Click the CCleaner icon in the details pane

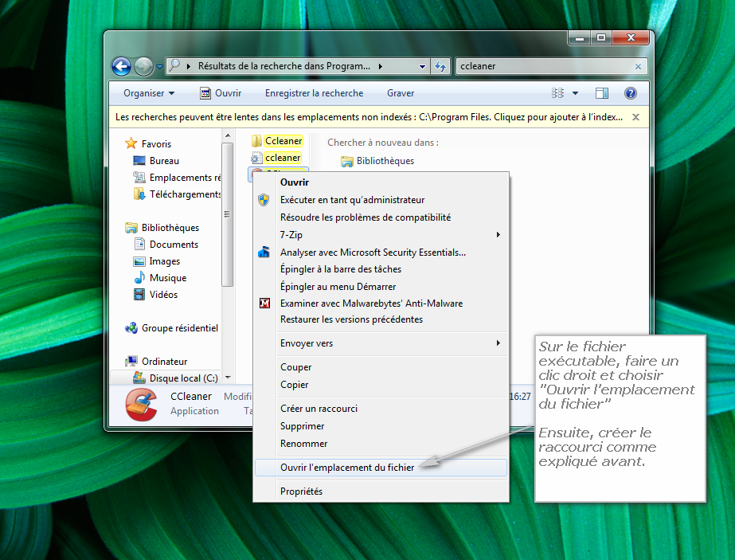point(141,405)
